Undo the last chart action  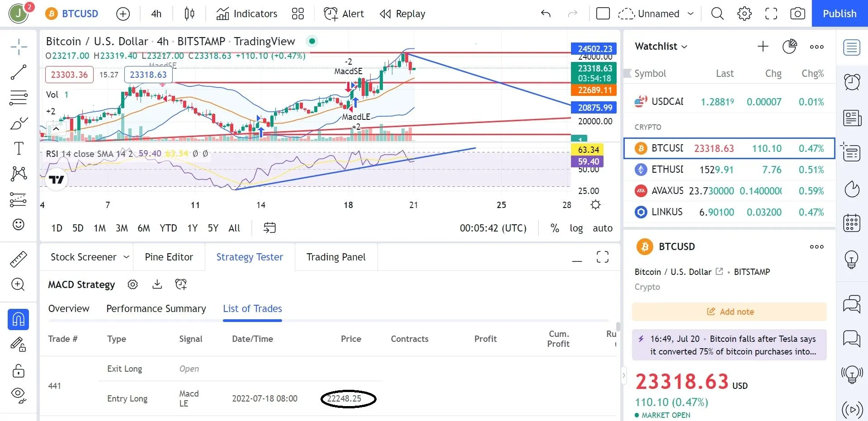coord(546,14)
